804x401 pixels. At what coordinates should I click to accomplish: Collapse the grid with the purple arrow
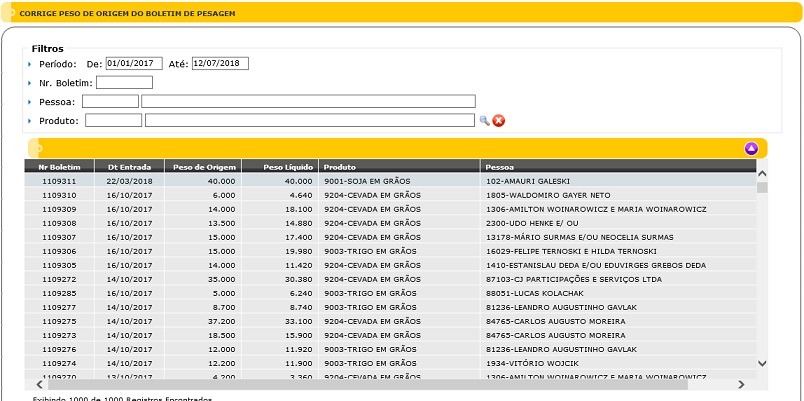751,149
